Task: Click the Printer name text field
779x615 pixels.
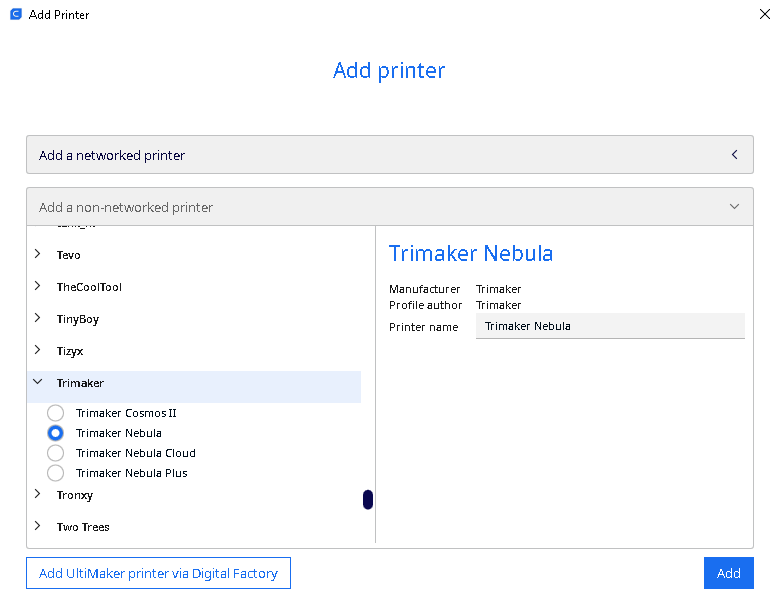Action: (610, 326)
